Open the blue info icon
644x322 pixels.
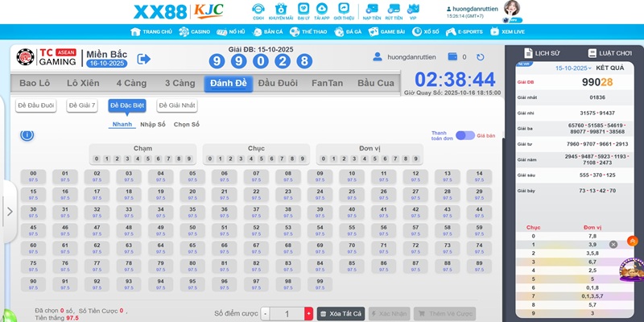[27, 134]
